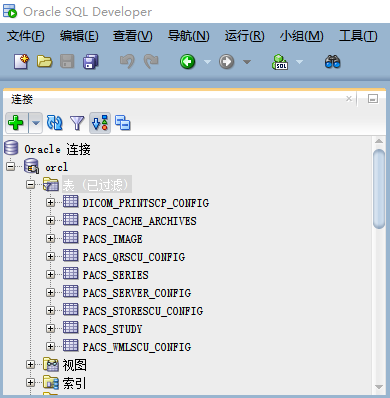390x398 pixels.
Task: Open the 导航(N) menu
Action: coord(188,36)
